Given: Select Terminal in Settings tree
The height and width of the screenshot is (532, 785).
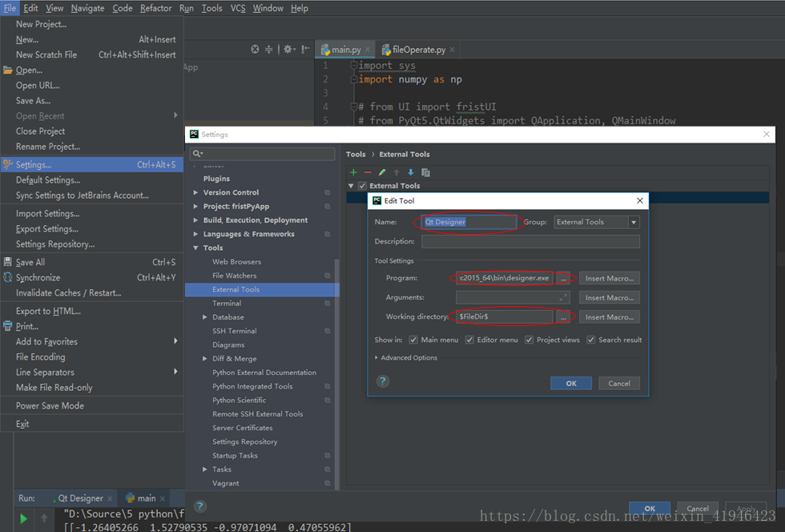Looking at the screenshot, I should point(226,303).
